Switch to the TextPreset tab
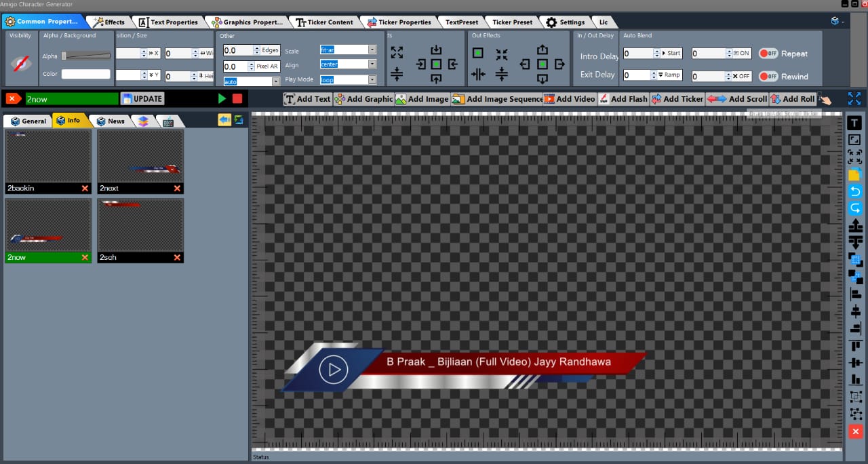The image size is (868, 464). (x=462, y=22)
